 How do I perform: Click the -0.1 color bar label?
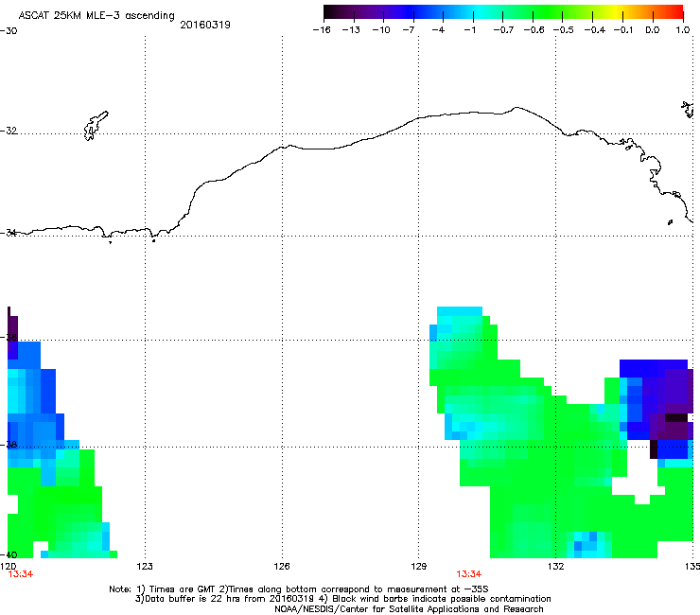pos(623,30)
